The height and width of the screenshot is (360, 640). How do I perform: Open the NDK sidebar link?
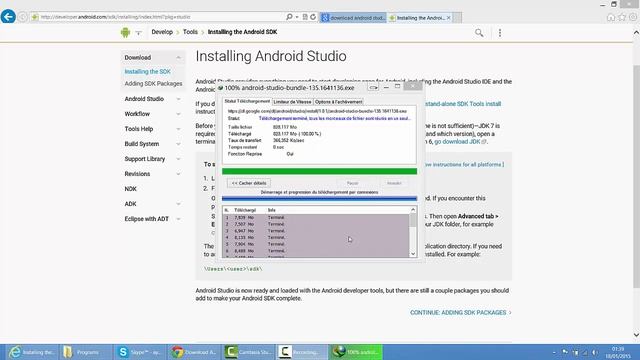pyautogui.click(x=131, y=189)
